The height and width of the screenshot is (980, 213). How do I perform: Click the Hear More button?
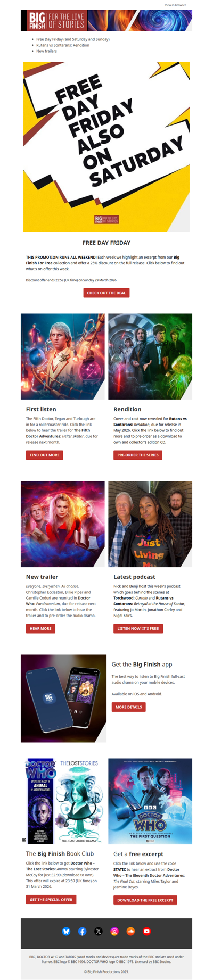tap(40, 628)
